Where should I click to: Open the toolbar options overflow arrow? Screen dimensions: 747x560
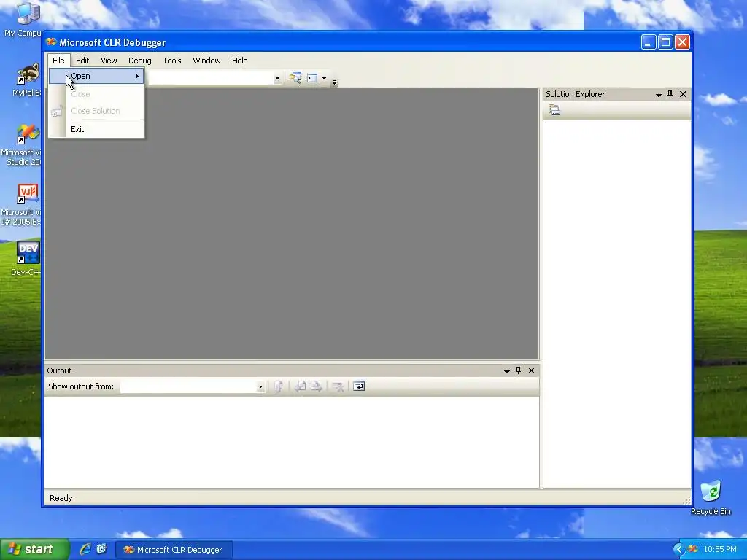click(x=334, y=82)
